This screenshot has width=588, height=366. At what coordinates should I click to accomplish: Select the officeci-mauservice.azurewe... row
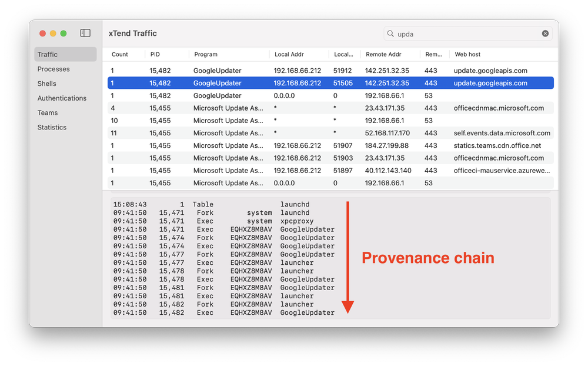point(330,171)
